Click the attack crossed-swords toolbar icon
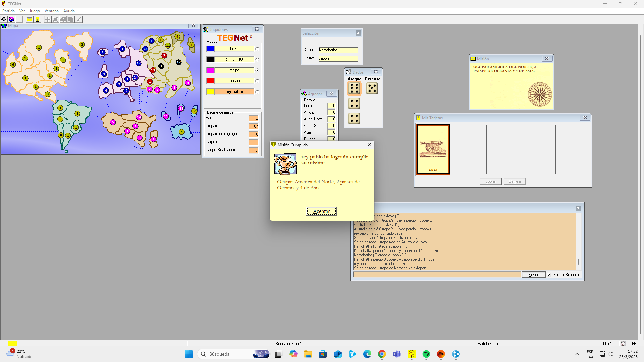 tap(55, 19)
